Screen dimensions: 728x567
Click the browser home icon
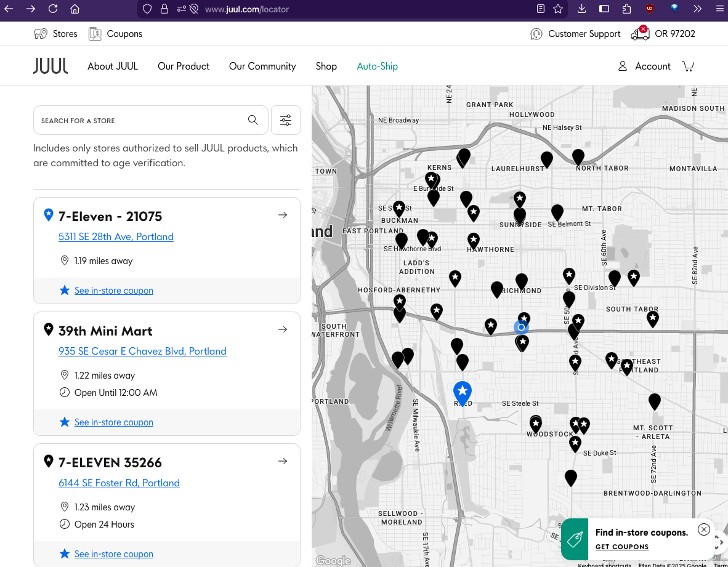[x=75, y=9]
